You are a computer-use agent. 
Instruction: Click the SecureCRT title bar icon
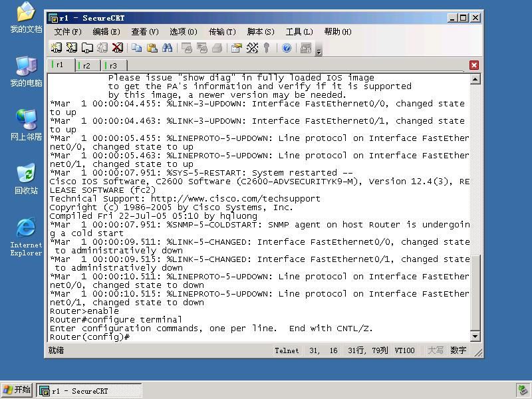coord(53,18)
